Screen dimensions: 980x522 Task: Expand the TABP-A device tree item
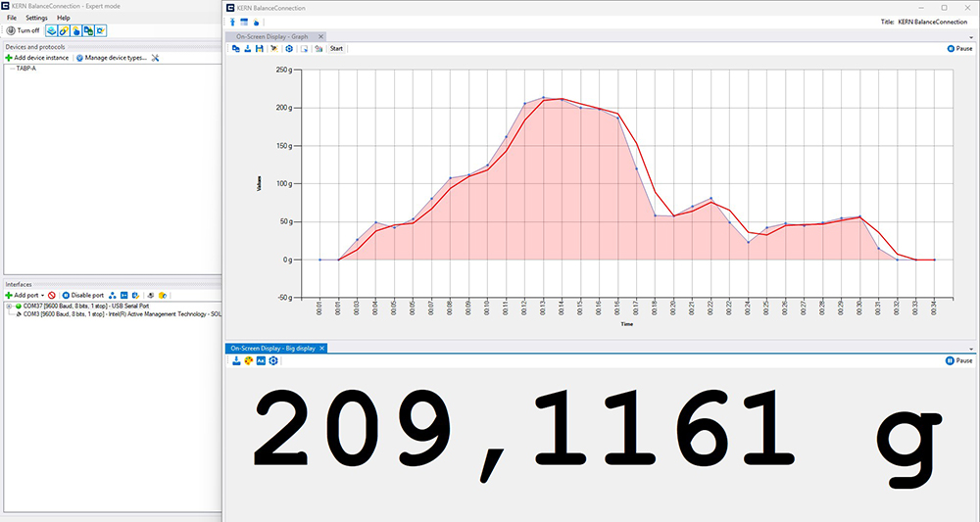click(24, 69)
